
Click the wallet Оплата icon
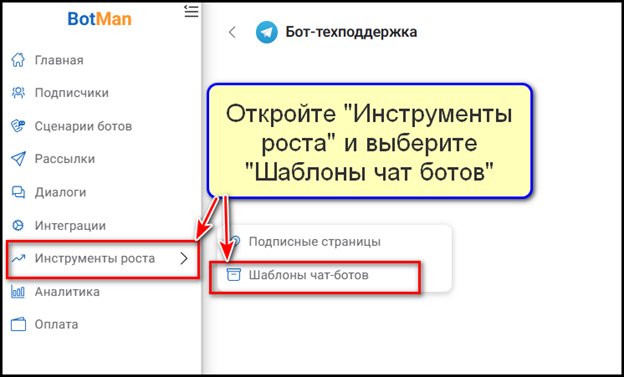pyautogui.click(x=18, y=324)
